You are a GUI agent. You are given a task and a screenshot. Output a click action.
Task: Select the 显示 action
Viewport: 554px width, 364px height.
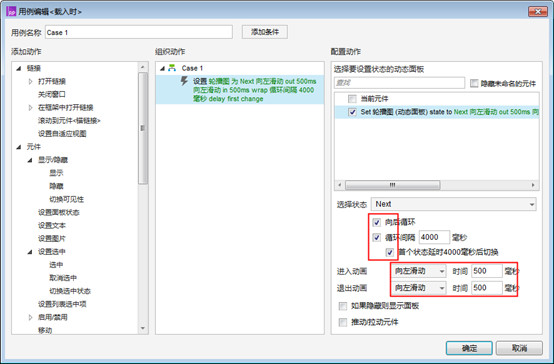56,173
